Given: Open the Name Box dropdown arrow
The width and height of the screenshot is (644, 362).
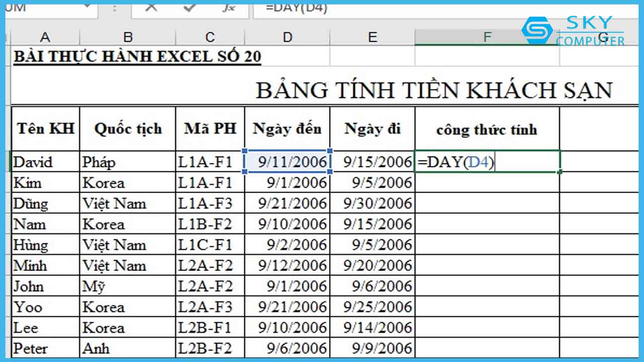Looking at the screenshot, I should [87, 8].
